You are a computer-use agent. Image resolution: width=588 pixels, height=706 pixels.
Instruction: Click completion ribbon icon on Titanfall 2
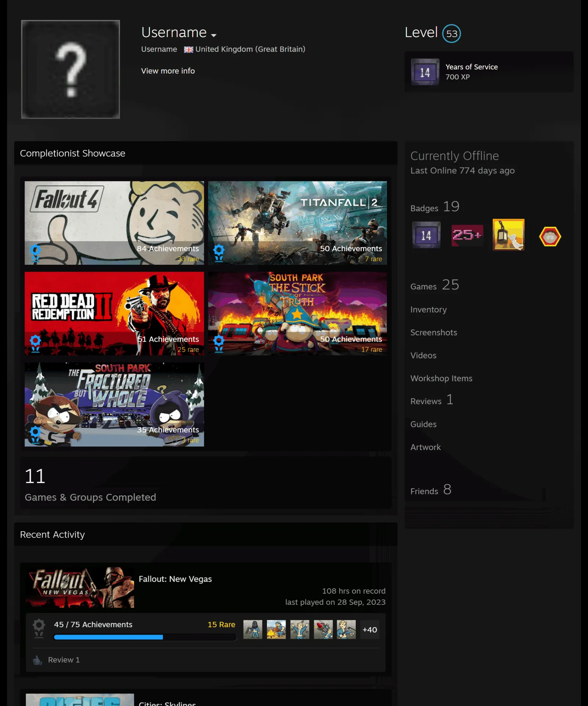219,253
